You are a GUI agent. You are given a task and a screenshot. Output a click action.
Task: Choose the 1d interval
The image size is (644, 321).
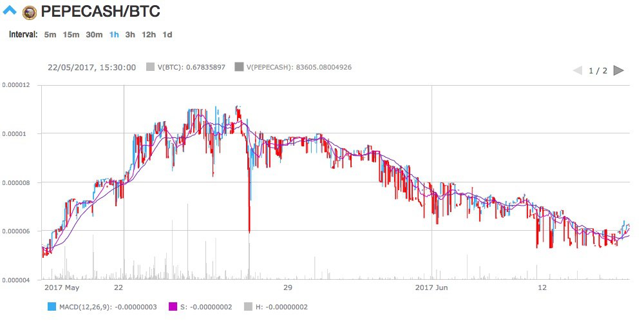[x=167, y=35]
